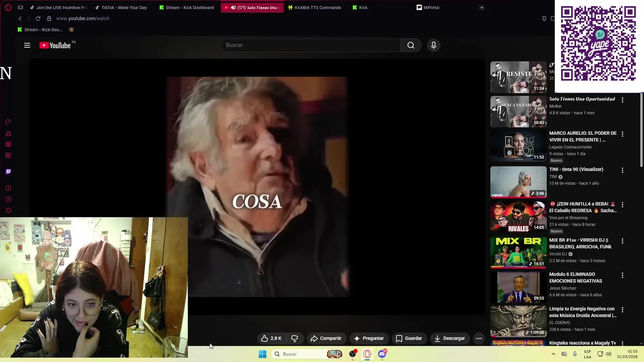The width and height of the screenshot is (644, 362).
Task: Like the video with 2.8 K thumbs up
Action: click(271, 338)
